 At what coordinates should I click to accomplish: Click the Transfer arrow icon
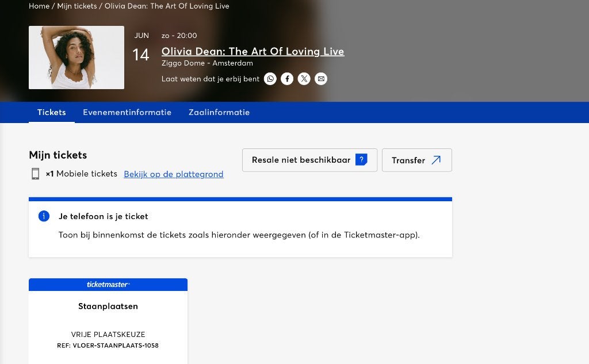(436, 160)
